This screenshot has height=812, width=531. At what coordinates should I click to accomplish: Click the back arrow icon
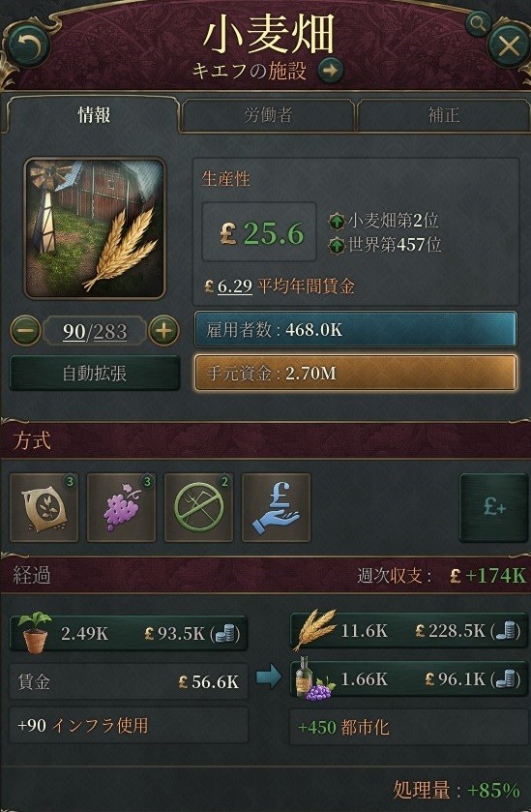(27, 45)
